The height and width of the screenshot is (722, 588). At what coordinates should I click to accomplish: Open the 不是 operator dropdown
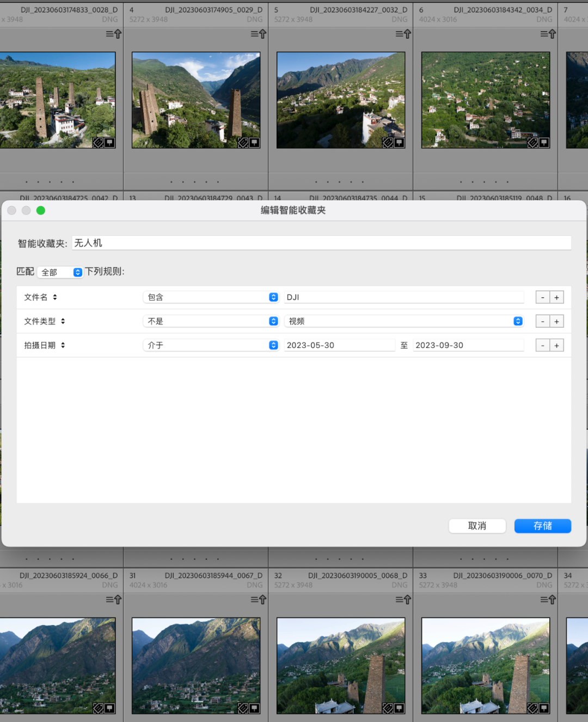(211, 321)
